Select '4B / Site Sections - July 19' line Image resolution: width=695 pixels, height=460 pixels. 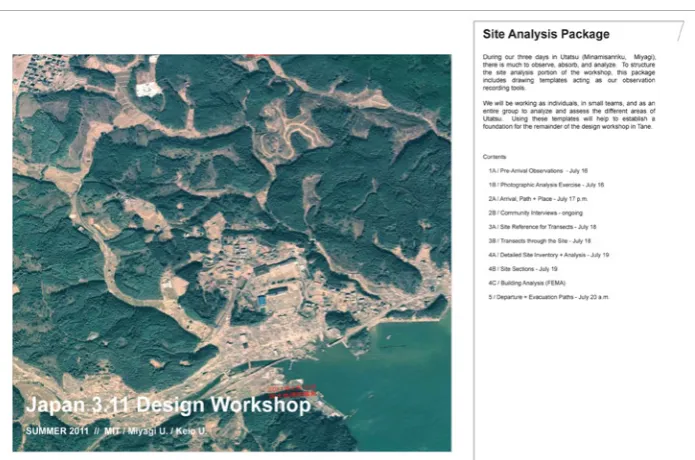tap(523, 269)
